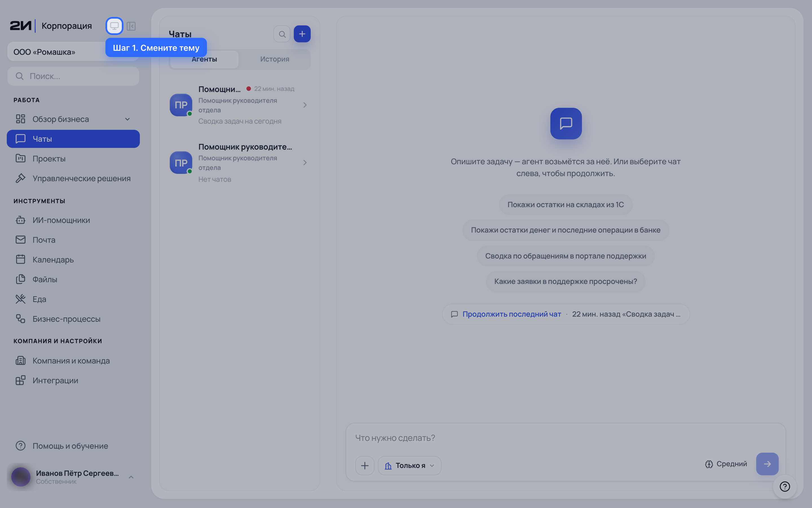This screenshot has width=812, height=508.
Task: Open Почта mail tool
Action: click(x=73, y=240)
